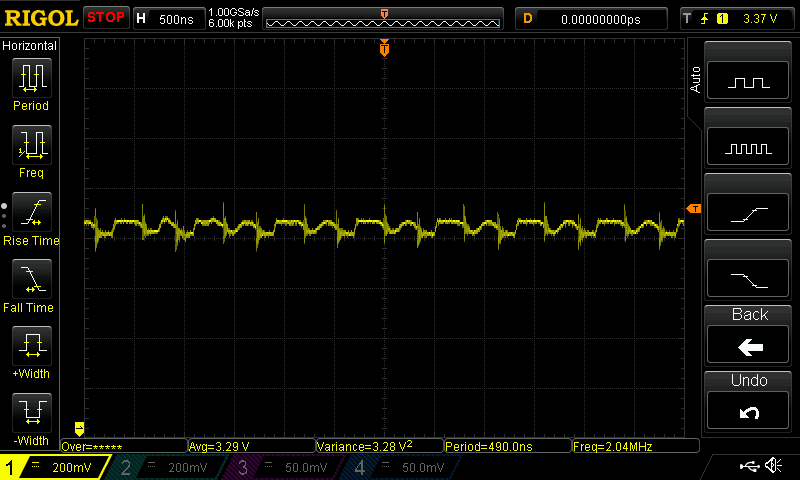Click the RIGOL logo

(41, 18)
